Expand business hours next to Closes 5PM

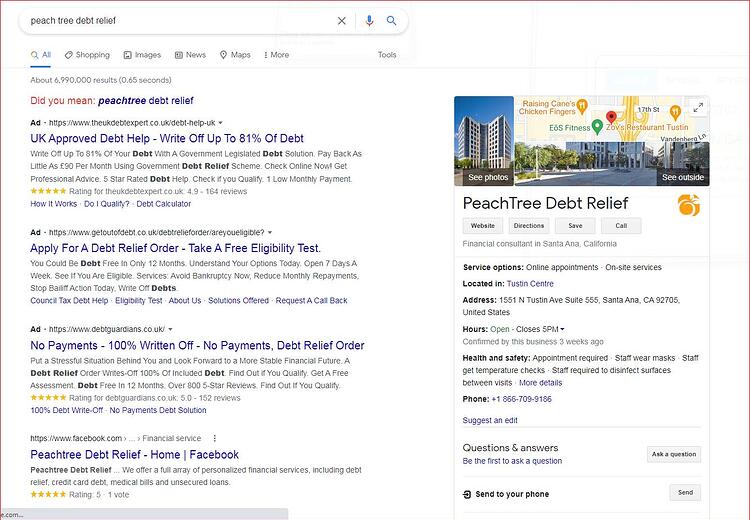(x=562, y=329)
